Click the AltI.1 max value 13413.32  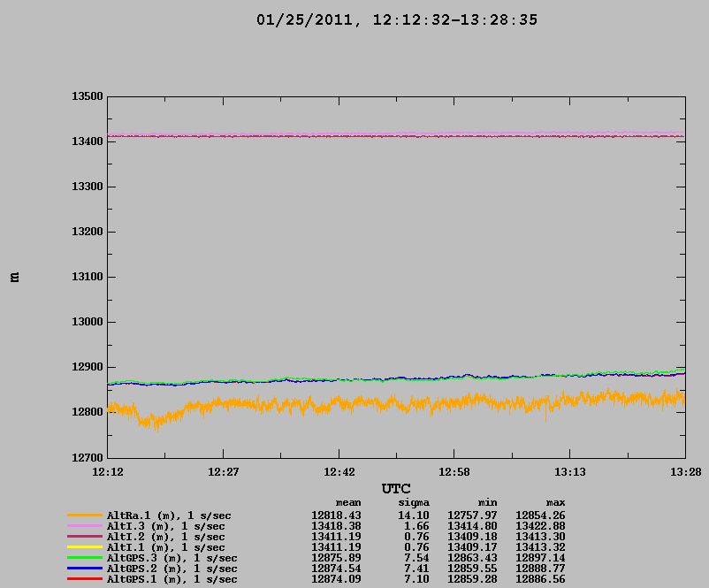pyautogui.click(x=540, y=547)
